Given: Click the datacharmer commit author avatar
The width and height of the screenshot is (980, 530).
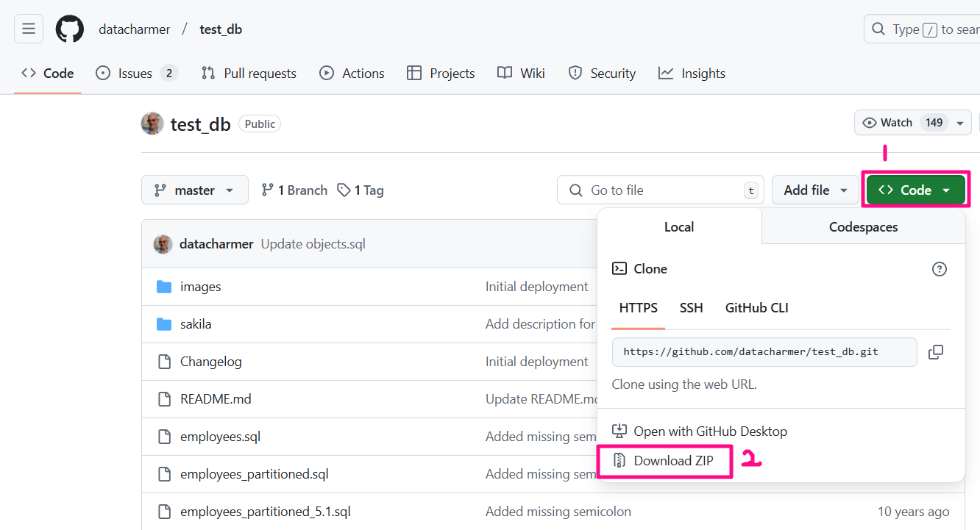Looking at the screenshot, I should 163,244.
